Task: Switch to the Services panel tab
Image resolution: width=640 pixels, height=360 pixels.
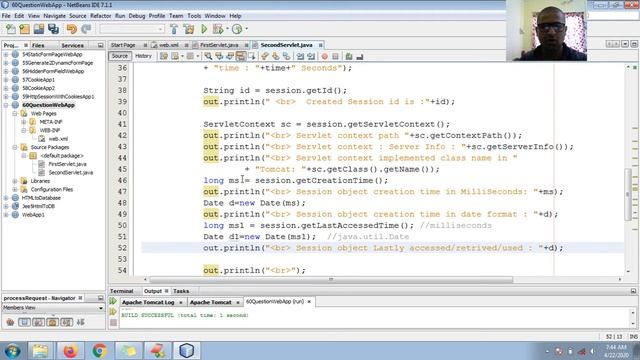Action: [72, 45]
